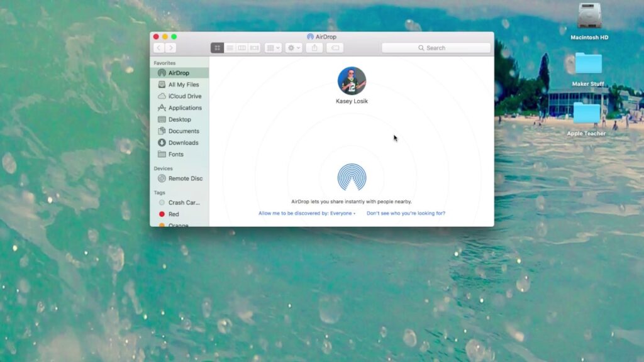Image resolution: width=644 pixels, height=362 pixels.
Task: Select the Red tag in sidebar
Action: point(174,214)
